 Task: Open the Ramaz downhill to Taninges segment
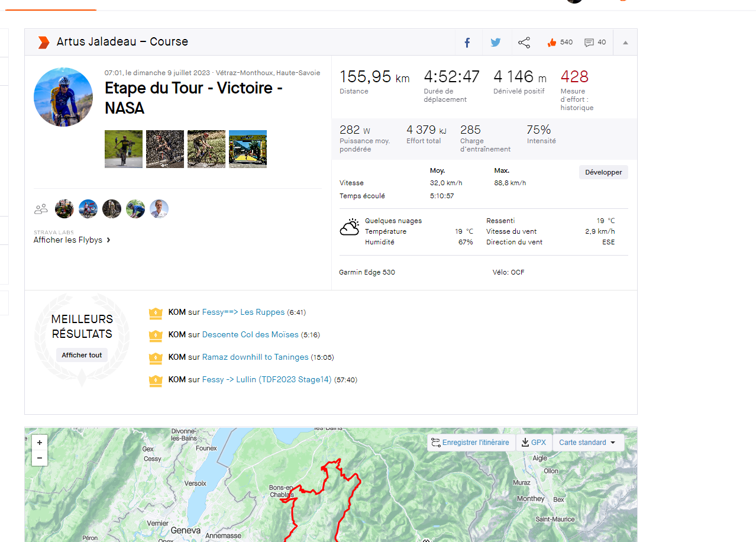[x=255, y=357]
